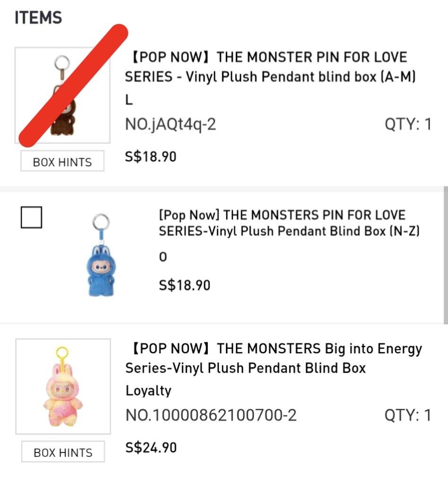Click the "L" variant label of first item

click(x=129, y=101)
